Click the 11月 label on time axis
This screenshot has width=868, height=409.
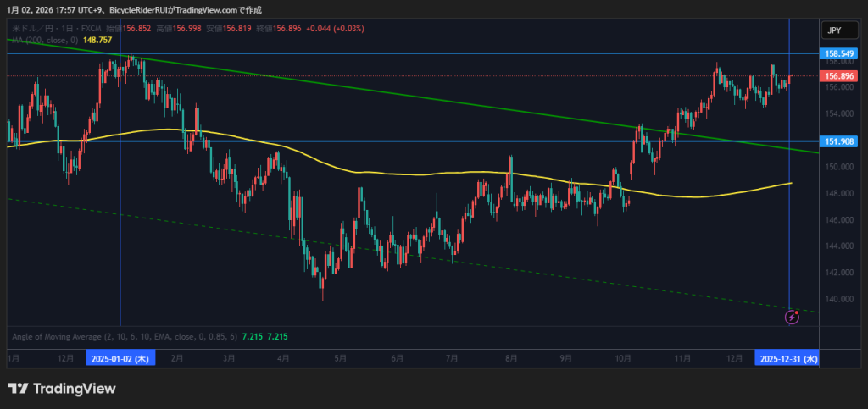[x=682, y=359]
